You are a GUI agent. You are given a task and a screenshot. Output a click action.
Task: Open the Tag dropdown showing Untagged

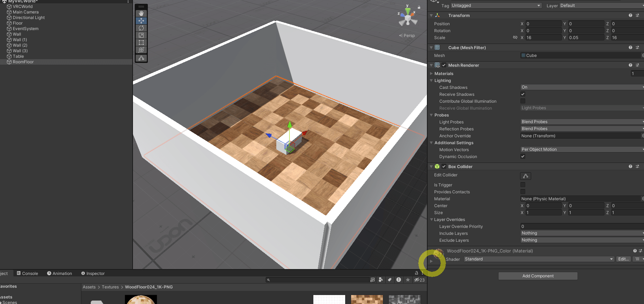(x=496, y=6)
